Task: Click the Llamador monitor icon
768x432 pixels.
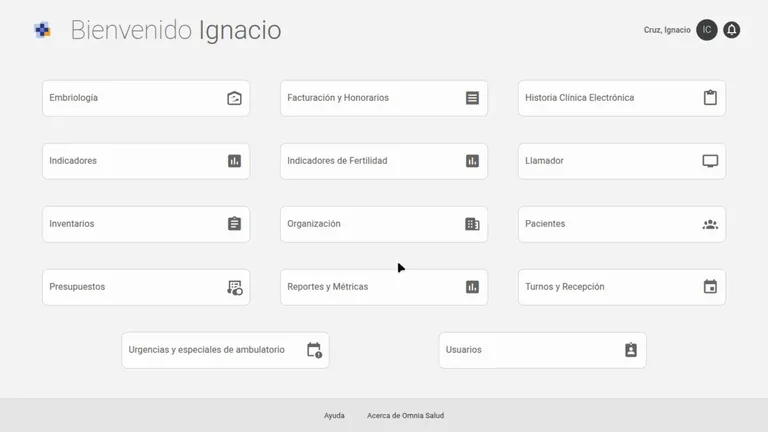Action: point(710,161)
